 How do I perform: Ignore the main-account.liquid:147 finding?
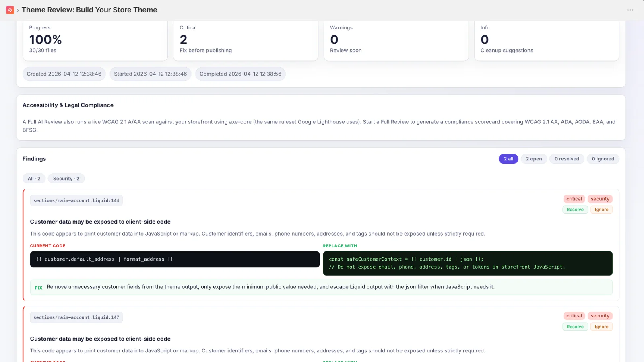click(x=601, y=327)
